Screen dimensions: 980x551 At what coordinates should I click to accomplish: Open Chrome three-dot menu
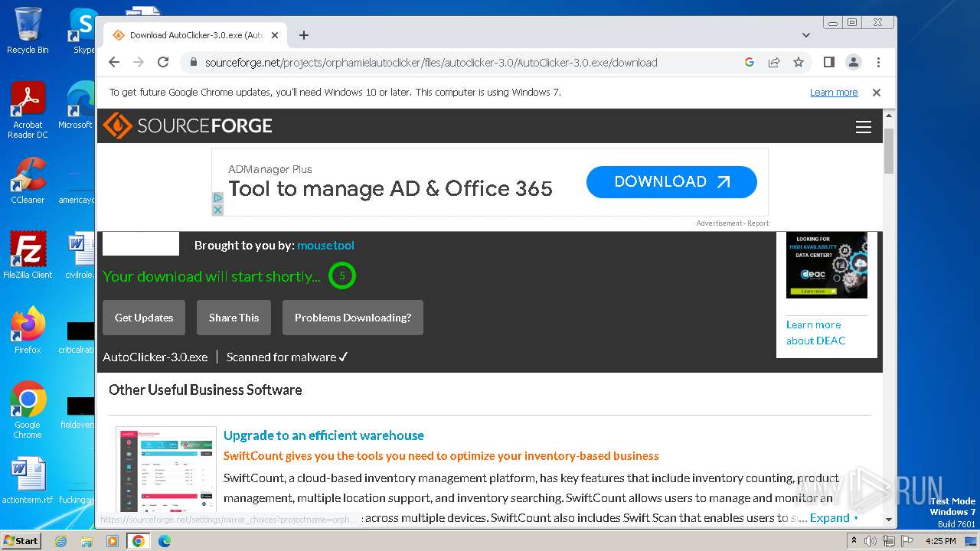(x=878, y=63)
